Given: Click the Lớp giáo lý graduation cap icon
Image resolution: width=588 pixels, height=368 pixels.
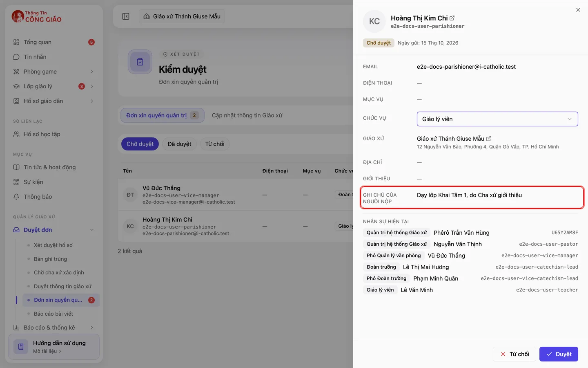Looking at the screenshot, I should point(16,86).
